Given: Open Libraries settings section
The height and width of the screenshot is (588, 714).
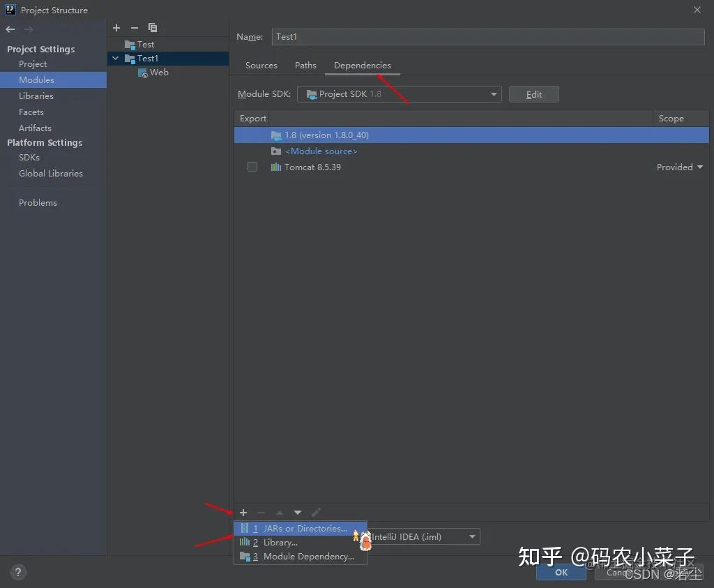Looking at the screenshot, I should (x=36, y=96).
